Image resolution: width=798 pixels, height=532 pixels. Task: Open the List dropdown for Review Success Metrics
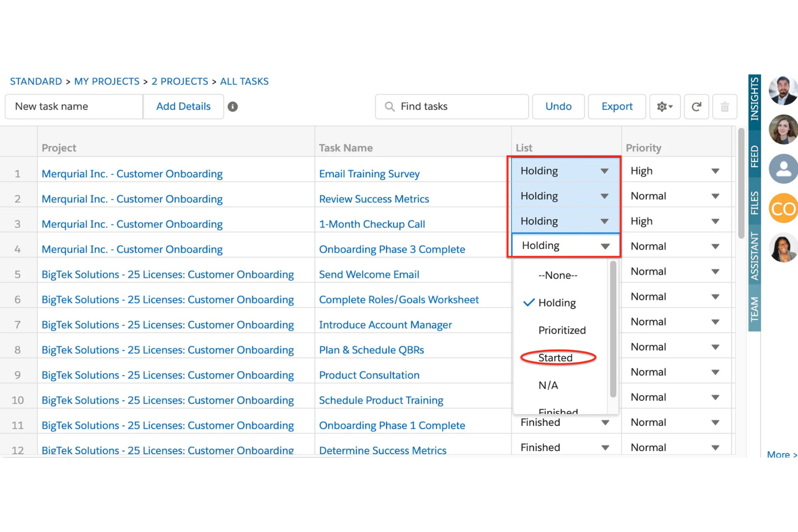point(604,196)
